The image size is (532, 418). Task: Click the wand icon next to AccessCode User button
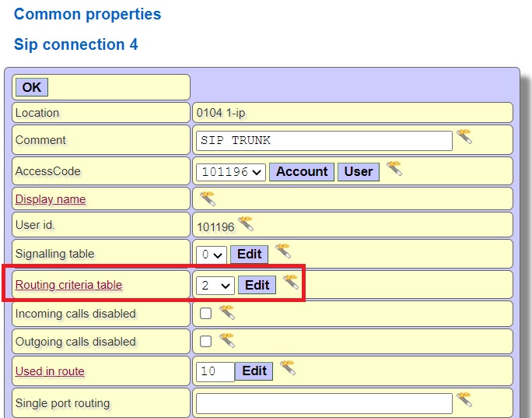[x=394, y=169]
